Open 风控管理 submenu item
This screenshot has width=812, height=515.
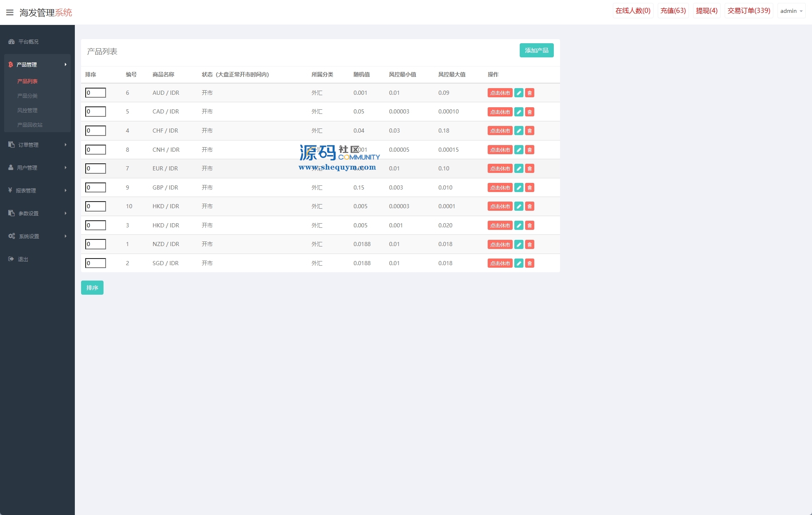[27, 110]
